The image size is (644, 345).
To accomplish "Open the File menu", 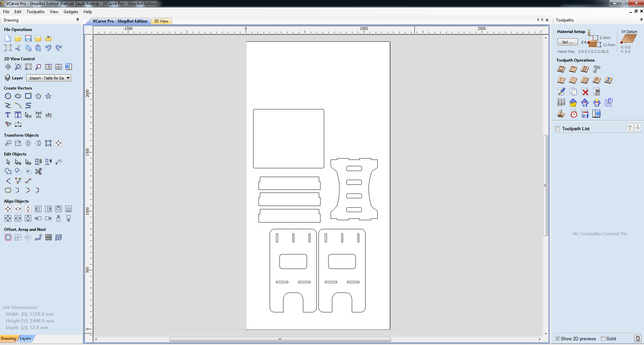I will [6, 12].
